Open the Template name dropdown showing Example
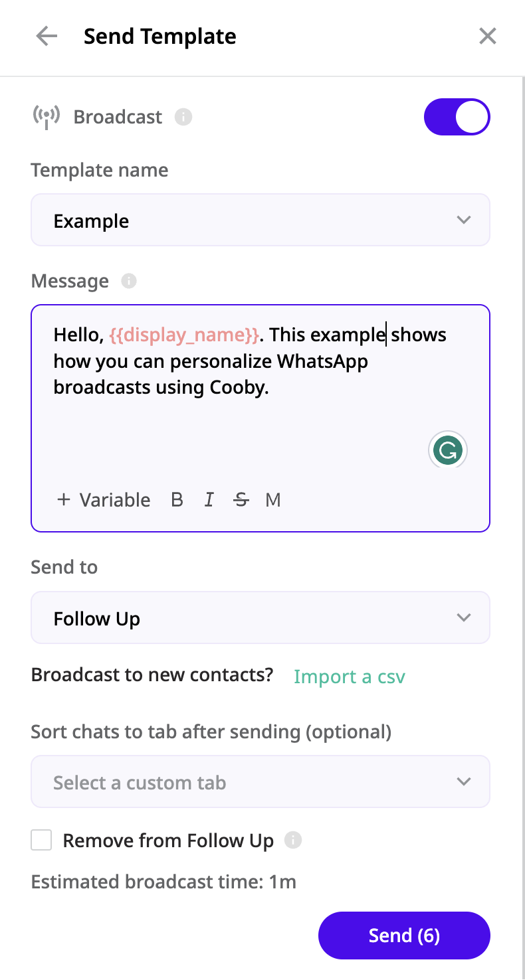This screenshot has height=980, width=525. coord(261,220)
